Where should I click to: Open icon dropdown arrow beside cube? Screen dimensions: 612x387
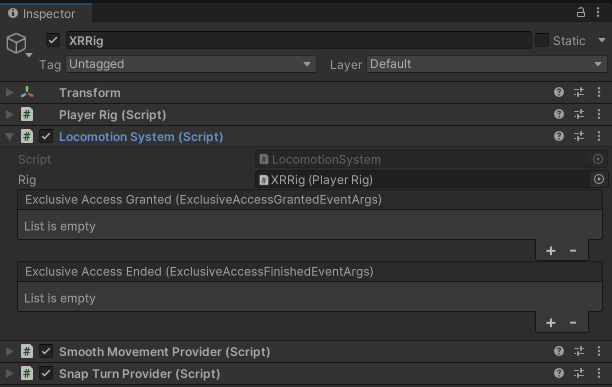pos(29,55)
